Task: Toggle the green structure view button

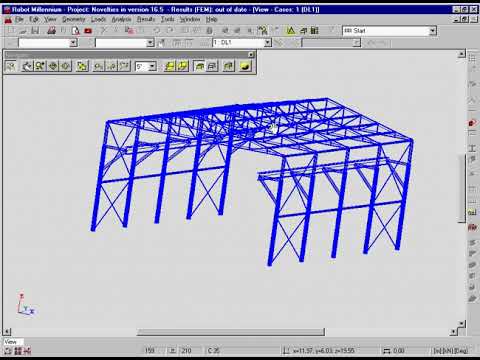Action: tap(229, 66)
